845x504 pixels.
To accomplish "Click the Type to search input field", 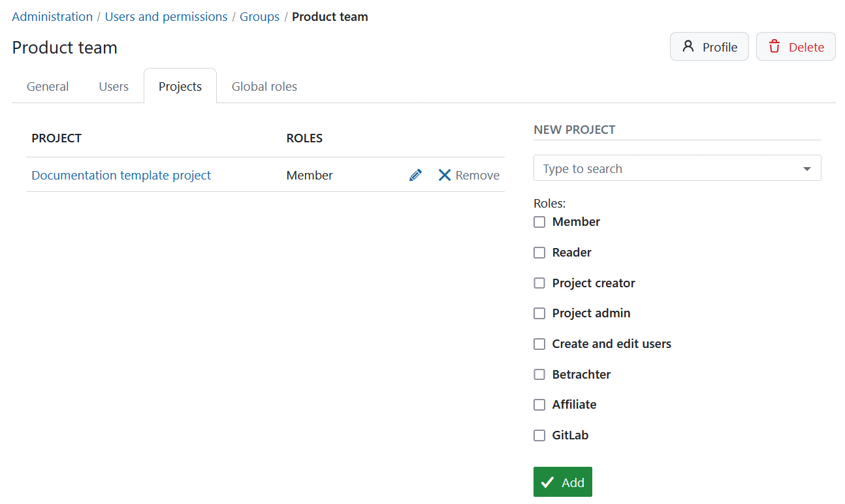I will (653, 168).
